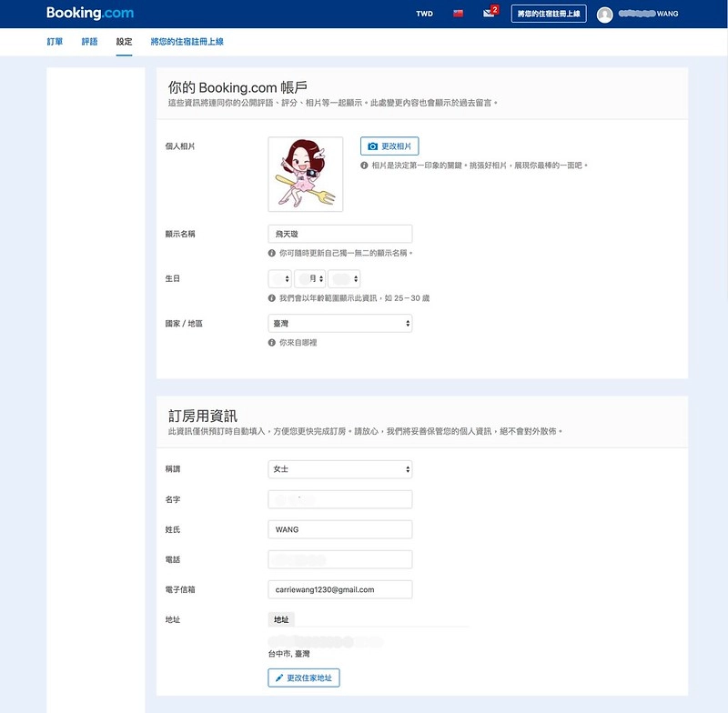The image size is (728, 713).
Task: Click the Booking.com logo
Action: click(x=90, y=14)
